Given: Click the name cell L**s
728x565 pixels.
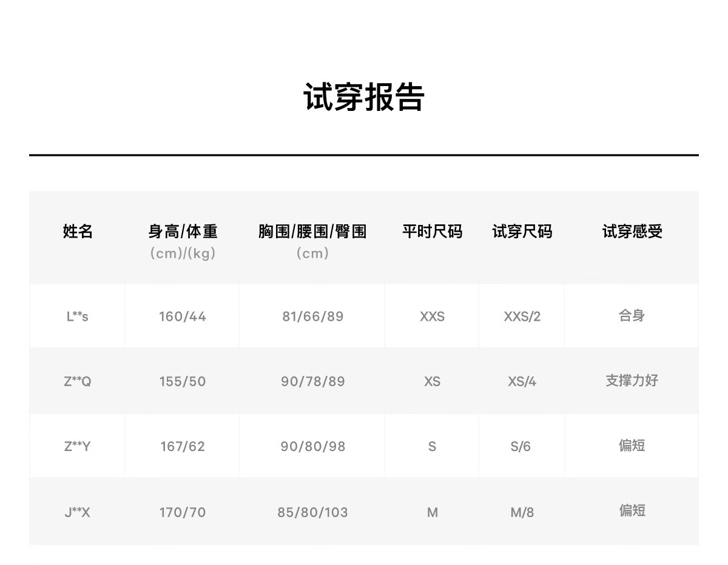Looking at the screenshot, I should click(x=78, y=316).
